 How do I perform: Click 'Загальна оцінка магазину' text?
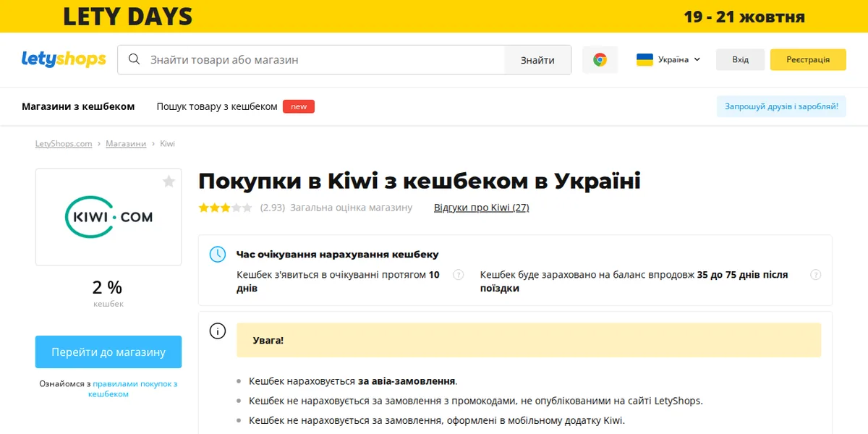pos(351,208)
